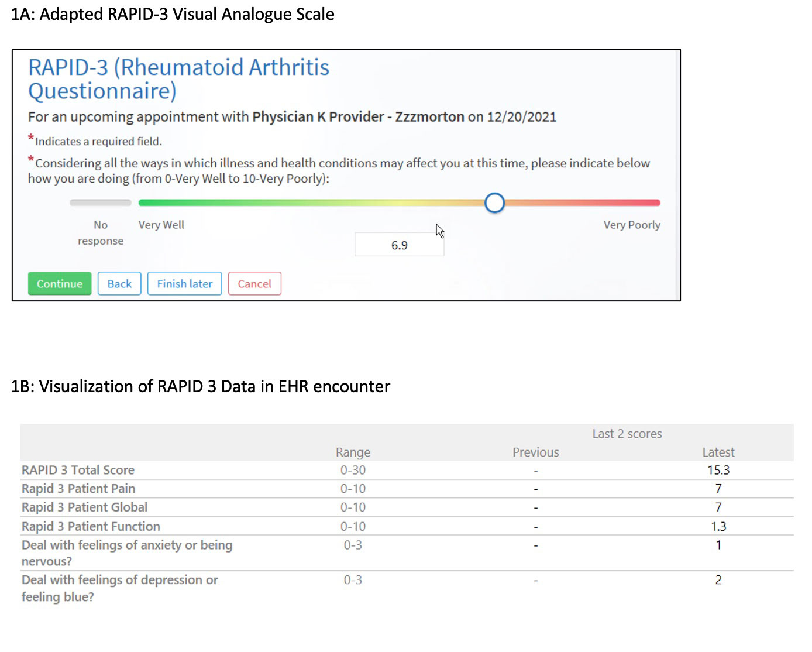Click the Range column header
This screenshot has width=812, height=652.
[x=353, y=452]
